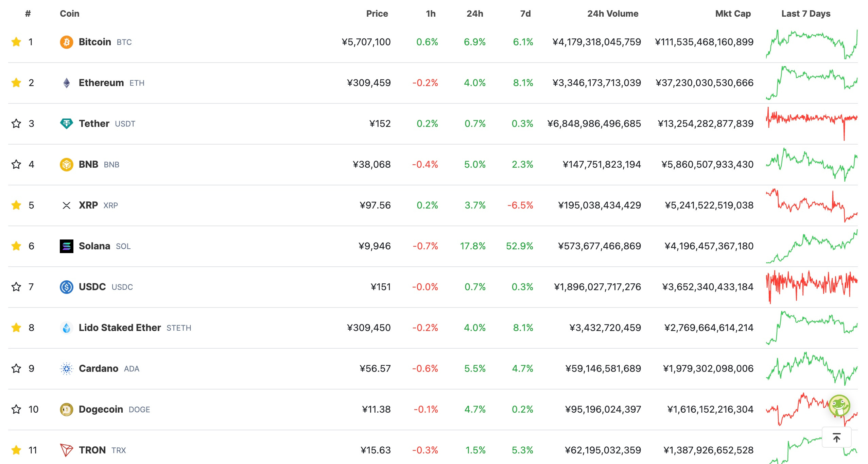The image size is (868, 464).
Task: Remove XRP favorite star
Action: point(16,205)
